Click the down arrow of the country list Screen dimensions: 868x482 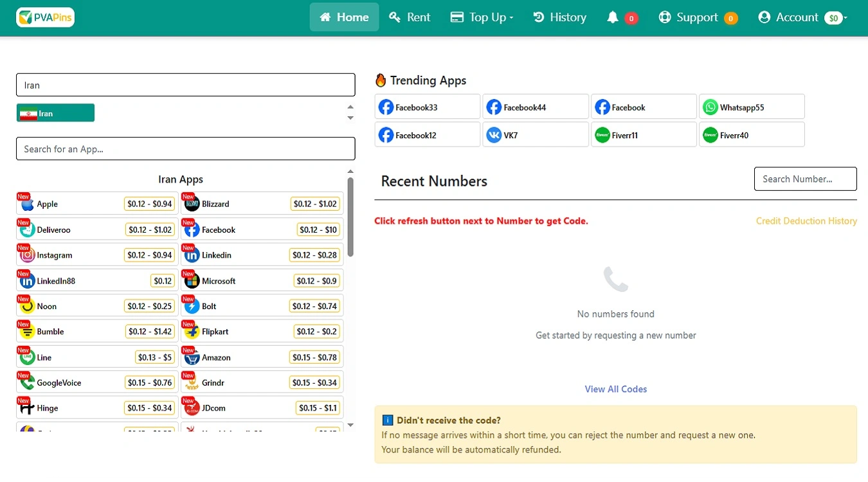click(350, 118)
